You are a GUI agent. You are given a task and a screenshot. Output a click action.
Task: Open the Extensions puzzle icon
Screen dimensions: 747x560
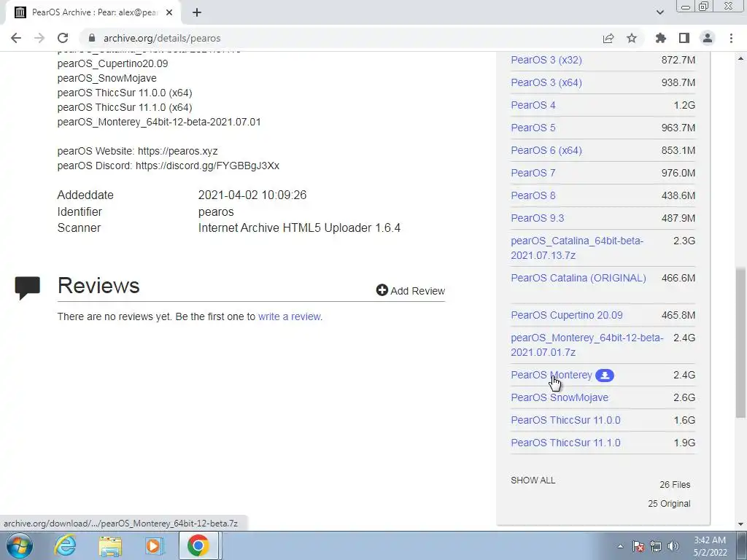pyautogui.click(x=661, y=38)
